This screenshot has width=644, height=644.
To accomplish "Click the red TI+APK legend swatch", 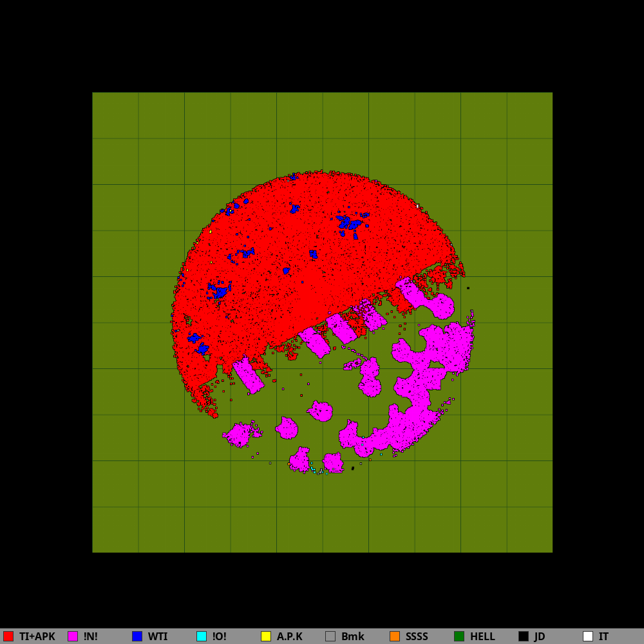I will pyautogui.click(x=8, y=636).
